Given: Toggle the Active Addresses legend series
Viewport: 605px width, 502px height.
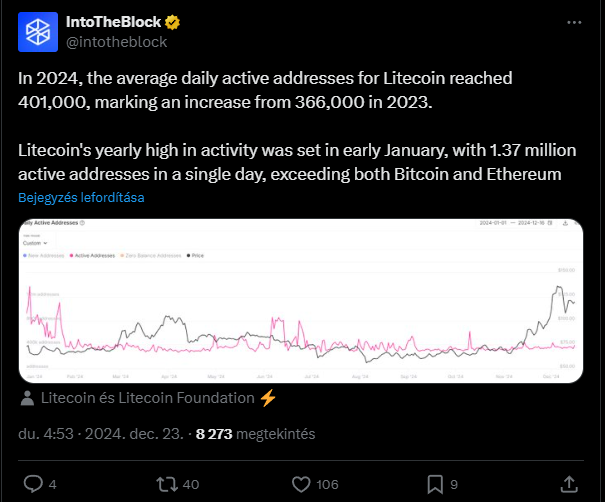Looking at the screenshot, I should tap(92, 255).
